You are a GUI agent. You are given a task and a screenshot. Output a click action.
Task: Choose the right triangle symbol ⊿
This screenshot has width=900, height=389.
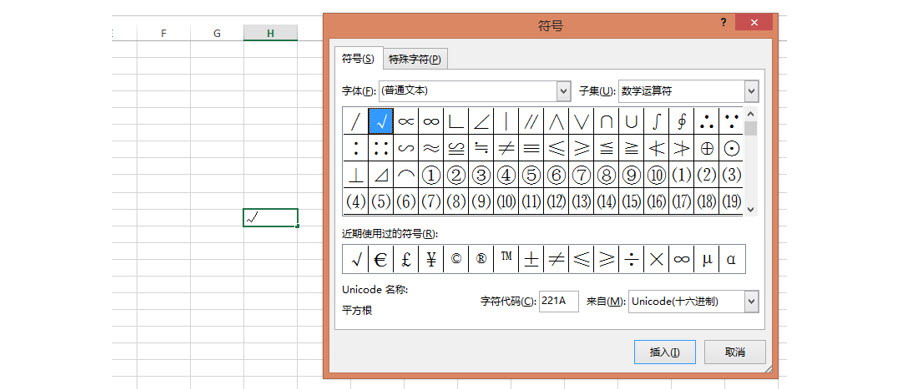[x=381, y=174]
